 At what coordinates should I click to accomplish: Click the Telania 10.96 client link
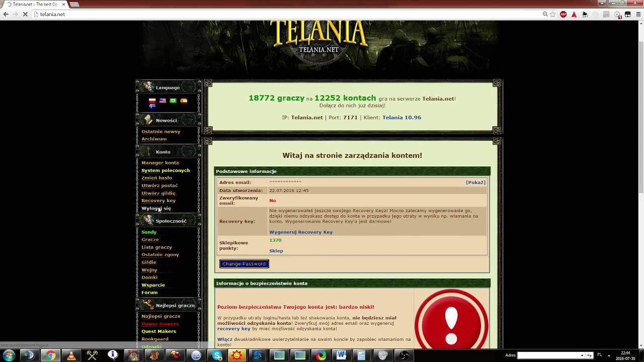pos(401,118)
